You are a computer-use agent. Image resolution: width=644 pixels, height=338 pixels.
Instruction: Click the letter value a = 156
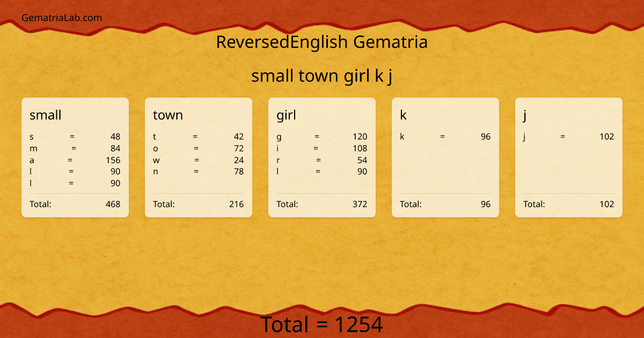pyautogui.click(x=75, y=160)
